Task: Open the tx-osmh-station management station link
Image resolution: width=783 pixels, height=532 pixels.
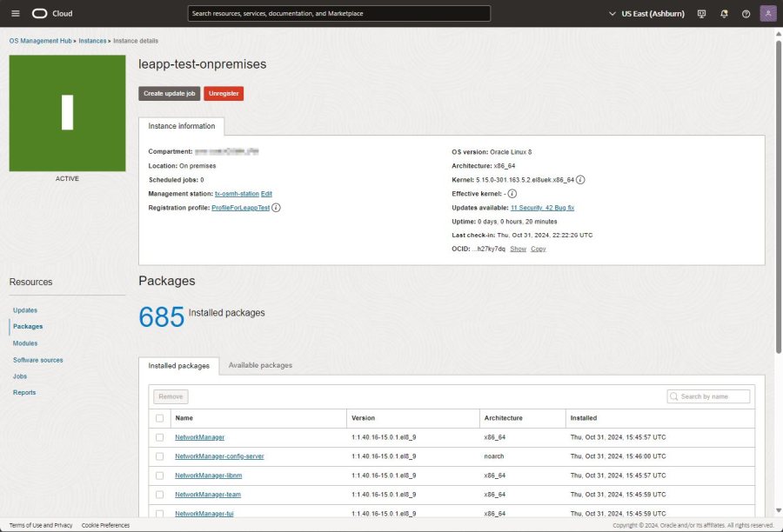Action: tap(237, 194)
